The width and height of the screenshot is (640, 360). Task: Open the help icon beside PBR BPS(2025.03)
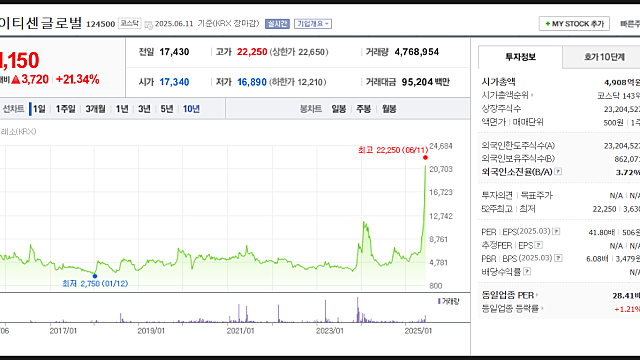pyautogui.click(x=558, y=258)
